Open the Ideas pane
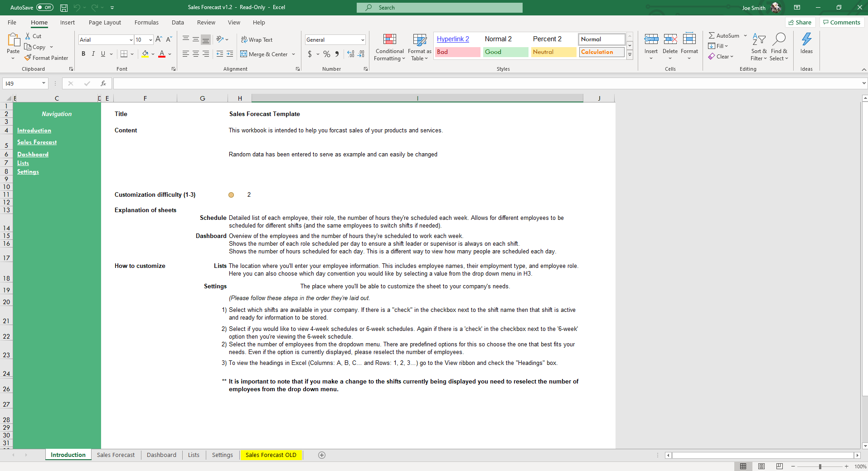This screenshot has width=868, height=471. [806, 44]
